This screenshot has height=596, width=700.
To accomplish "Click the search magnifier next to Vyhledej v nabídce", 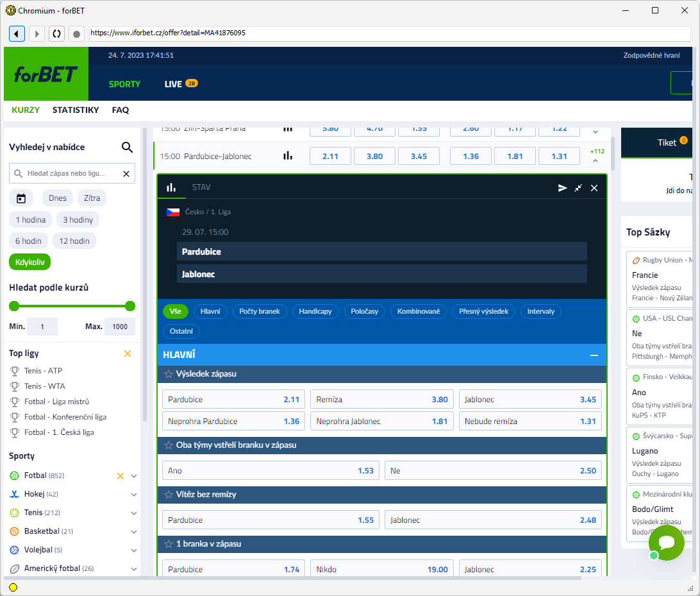I will [127, 148].
